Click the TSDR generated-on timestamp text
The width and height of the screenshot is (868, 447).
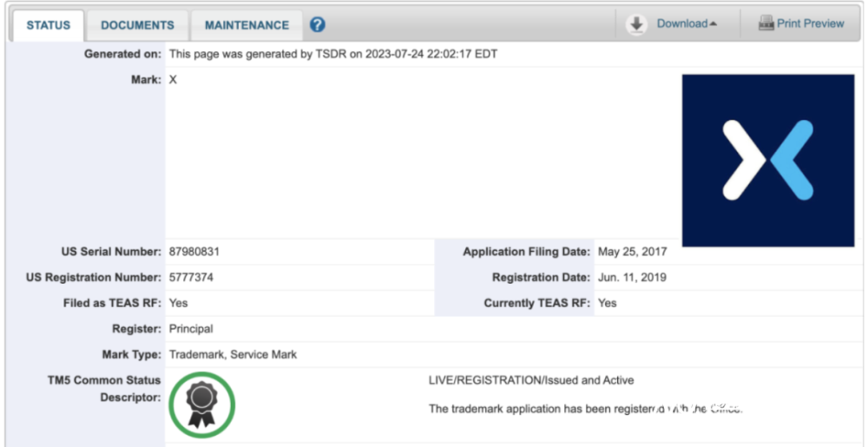(333, 54)
